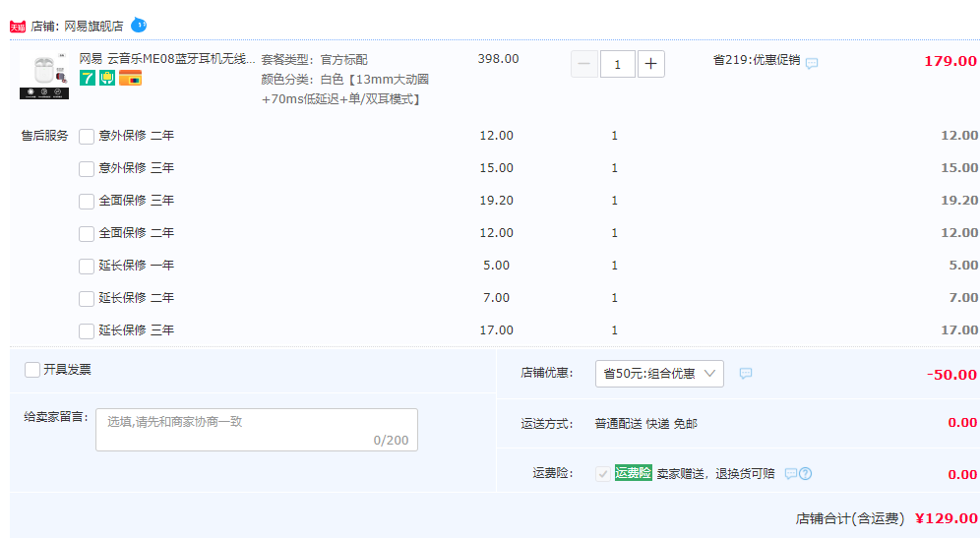This screenshot has width=980, height=538.
Task: Check 全面保修 三年 option
Action: (x=87, y=202)
